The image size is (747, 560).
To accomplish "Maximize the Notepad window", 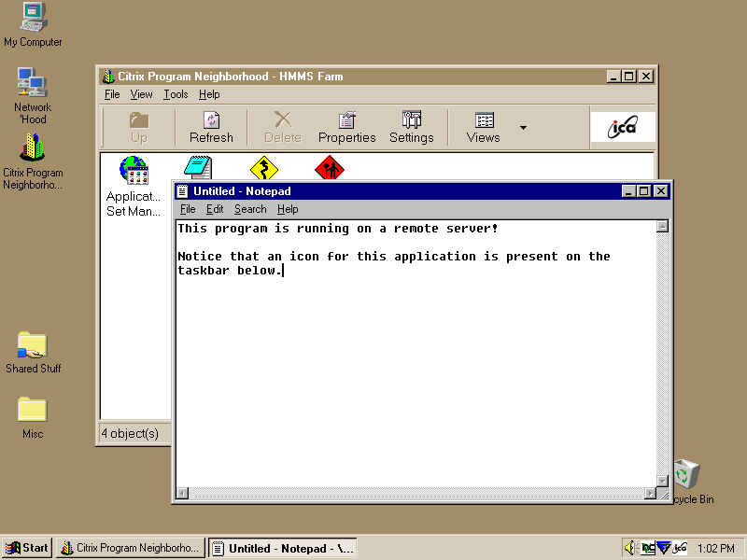I will (643, 191).
